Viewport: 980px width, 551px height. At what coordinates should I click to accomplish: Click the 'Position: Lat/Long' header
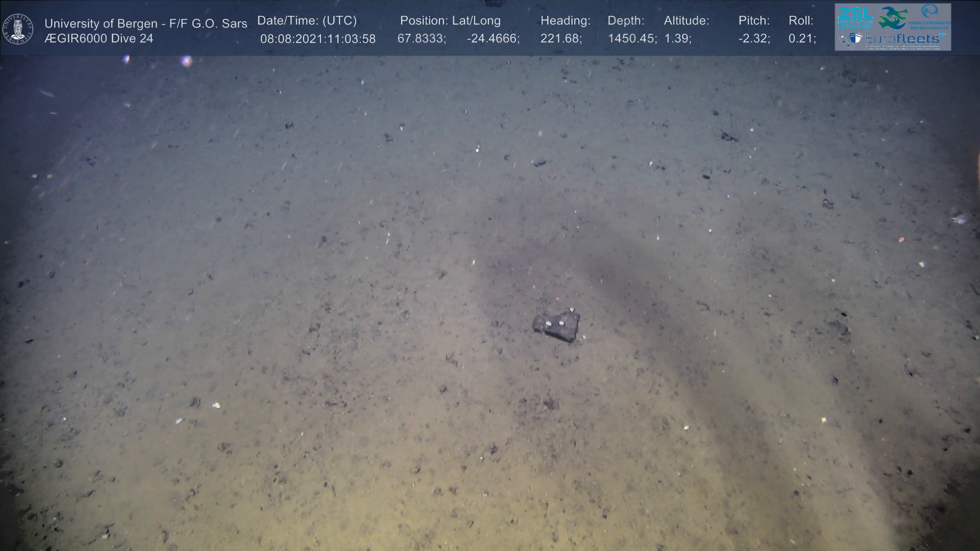[450, 21]
